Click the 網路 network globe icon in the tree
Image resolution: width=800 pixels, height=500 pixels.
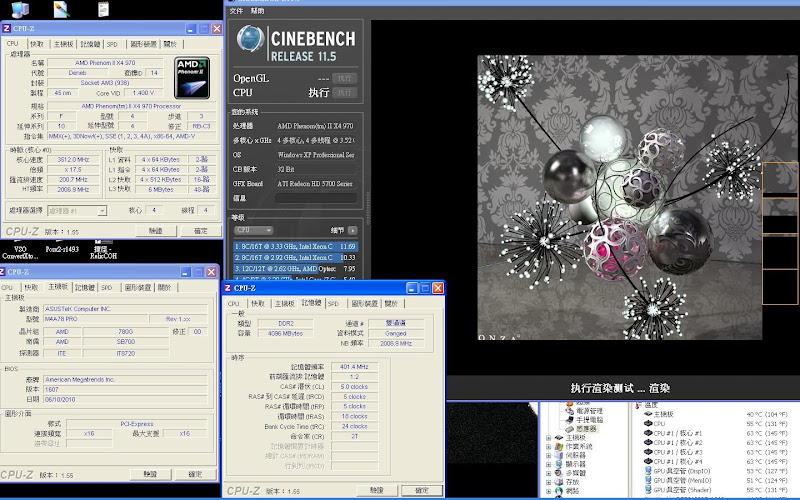click(559, 491)
